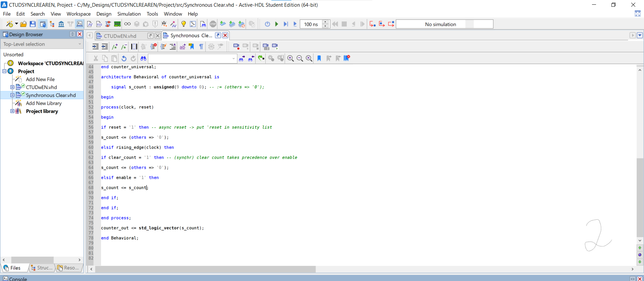Decrease indent in the editor toolbar
This screenshot has width=644, height=281.
pos(105,47)
